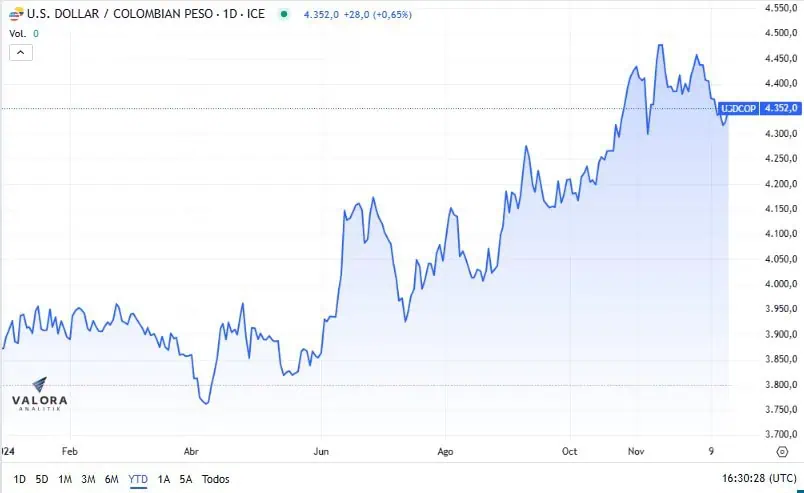Select the 5A time range
Image resolution: width=804 pixels, height=493 pixels.
tap(186, 479)
